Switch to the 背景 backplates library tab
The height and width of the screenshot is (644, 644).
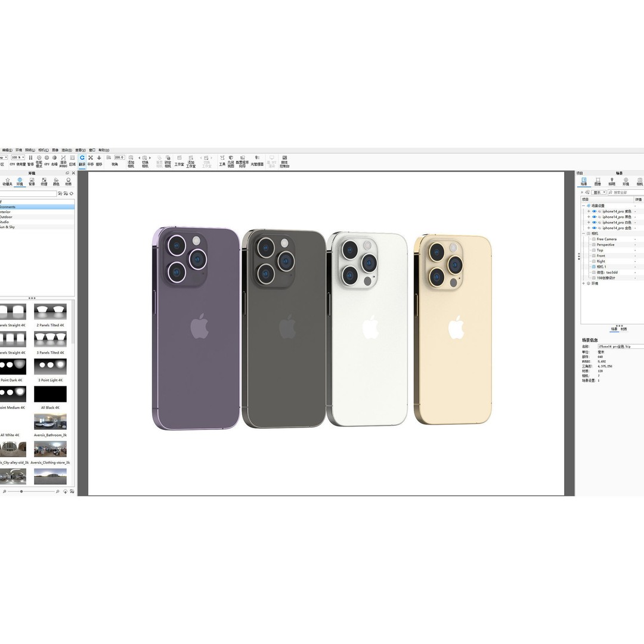[x=32, y=182]
